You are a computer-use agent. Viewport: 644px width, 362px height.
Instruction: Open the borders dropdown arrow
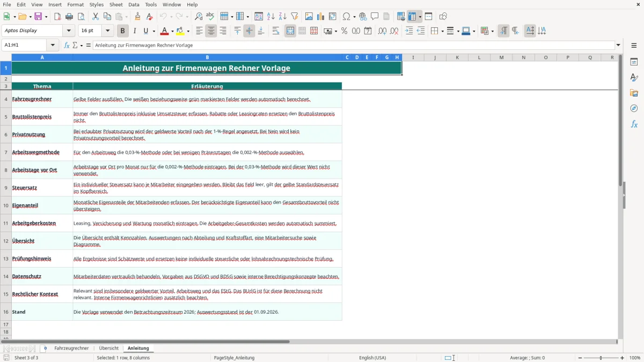[442, 31]
